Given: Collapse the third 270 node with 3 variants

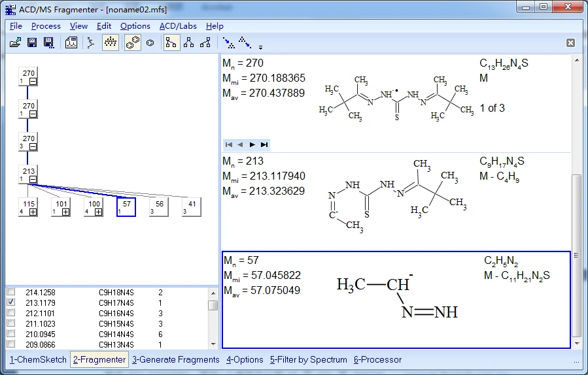Looking at the screenshot, I should pyautogui.click(x=33, y=146).
